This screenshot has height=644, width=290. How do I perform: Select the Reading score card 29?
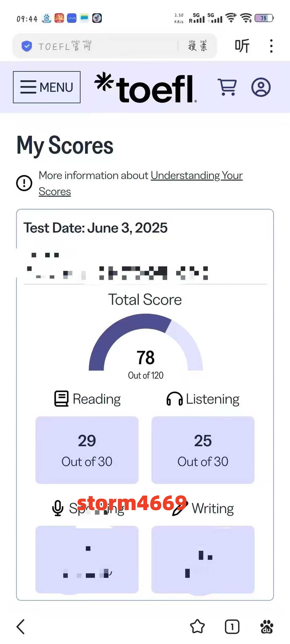point(87,450)
